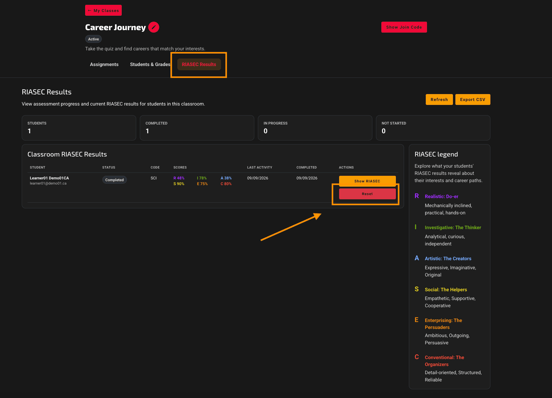Click the Status column header
The height and width of the screenshot is (398, 552).
(x=109, y=168)
